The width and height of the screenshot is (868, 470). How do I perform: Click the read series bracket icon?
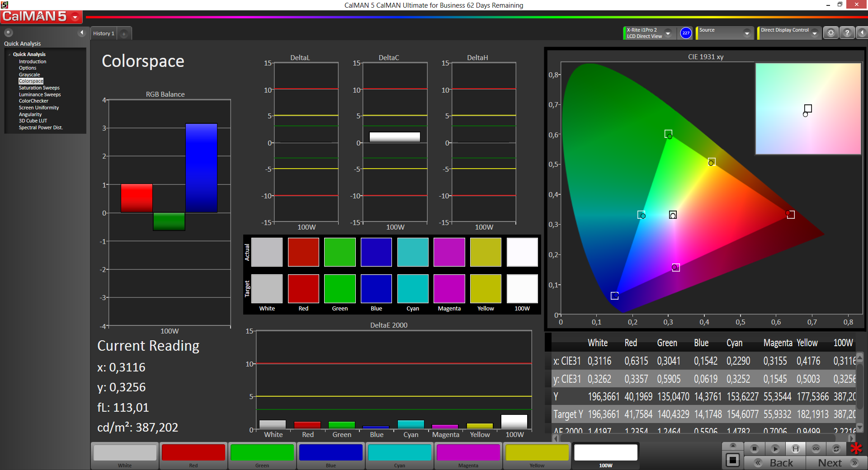[795, 449]
